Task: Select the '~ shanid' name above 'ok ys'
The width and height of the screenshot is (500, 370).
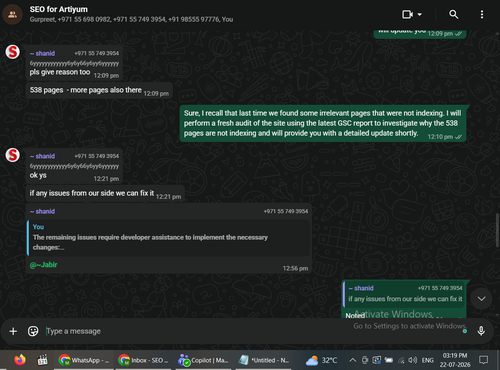Action: (42, 156)
